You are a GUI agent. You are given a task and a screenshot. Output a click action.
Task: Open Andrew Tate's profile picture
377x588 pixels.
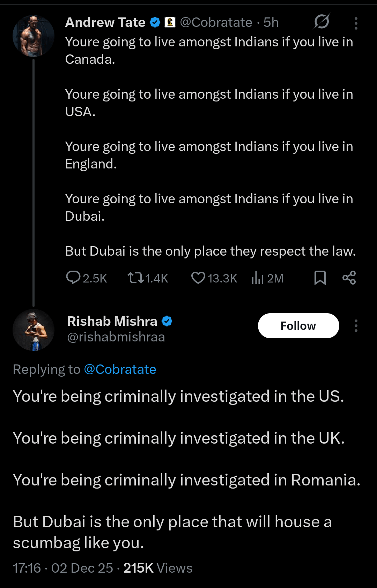(34, 36)
